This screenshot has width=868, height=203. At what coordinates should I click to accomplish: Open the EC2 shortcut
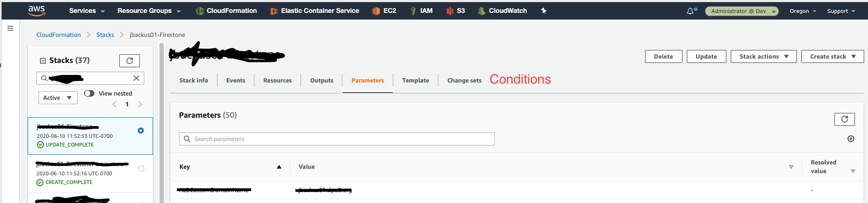384,10
